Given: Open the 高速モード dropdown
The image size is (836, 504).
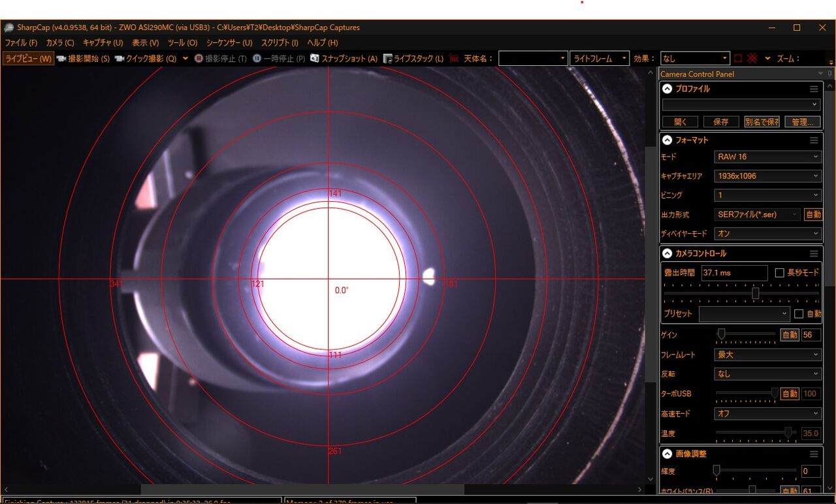Looking at the screenshot, I should [767, 413].
